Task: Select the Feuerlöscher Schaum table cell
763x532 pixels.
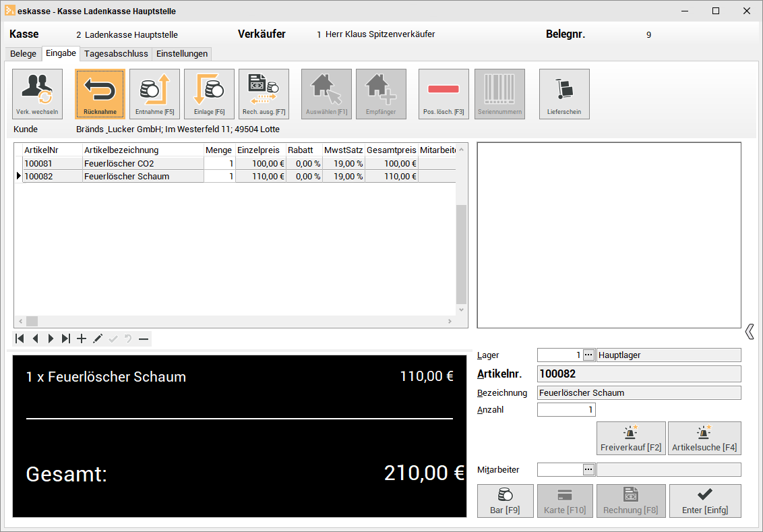Action: [143, 176]
